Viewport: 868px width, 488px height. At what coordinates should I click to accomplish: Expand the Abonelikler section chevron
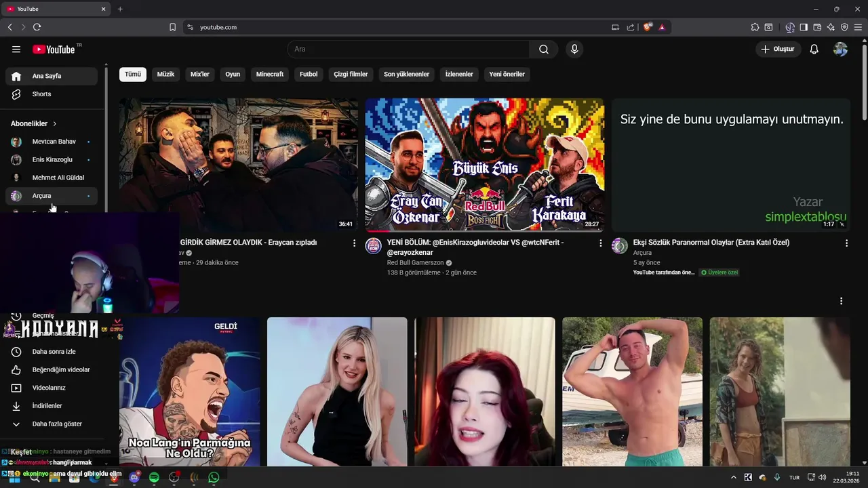pos(55,124)
